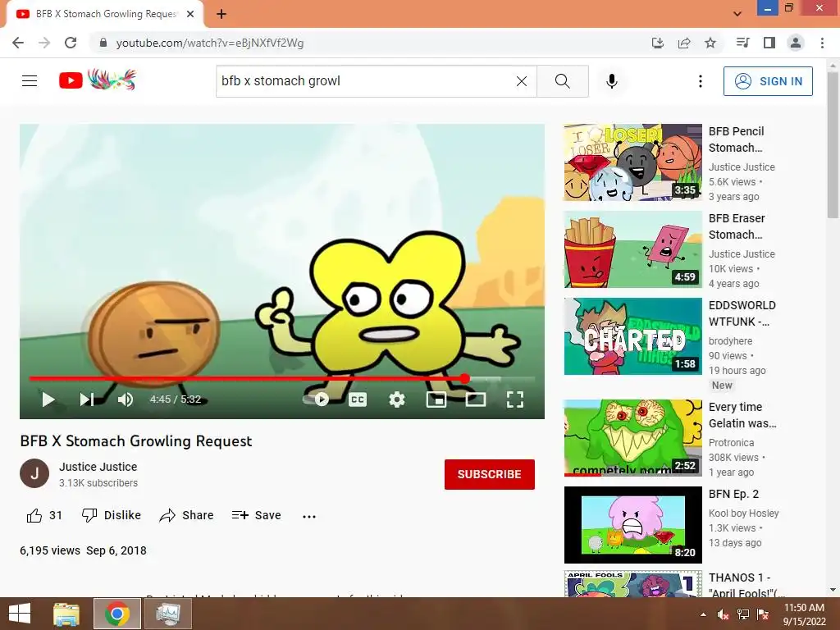
Task: Subscribe to Justice Justice channel
Action: (x=489, y=474)
